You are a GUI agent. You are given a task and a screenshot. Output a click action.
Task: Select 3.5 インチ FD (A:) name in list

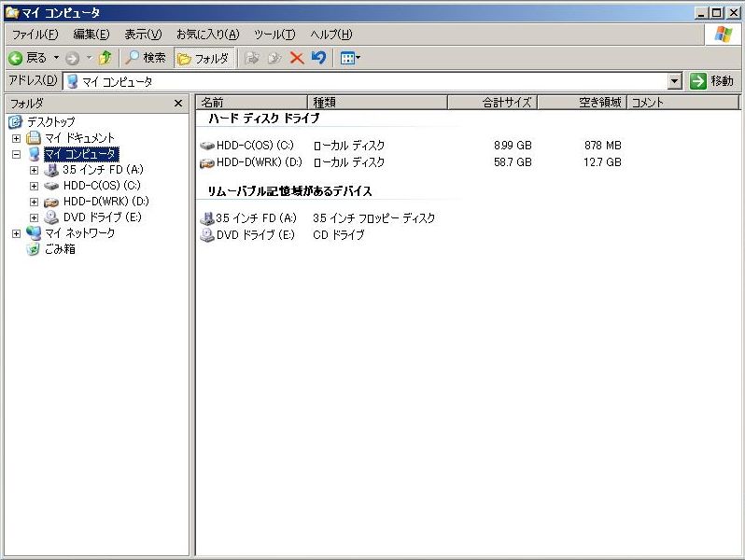(x=256, y=218)
